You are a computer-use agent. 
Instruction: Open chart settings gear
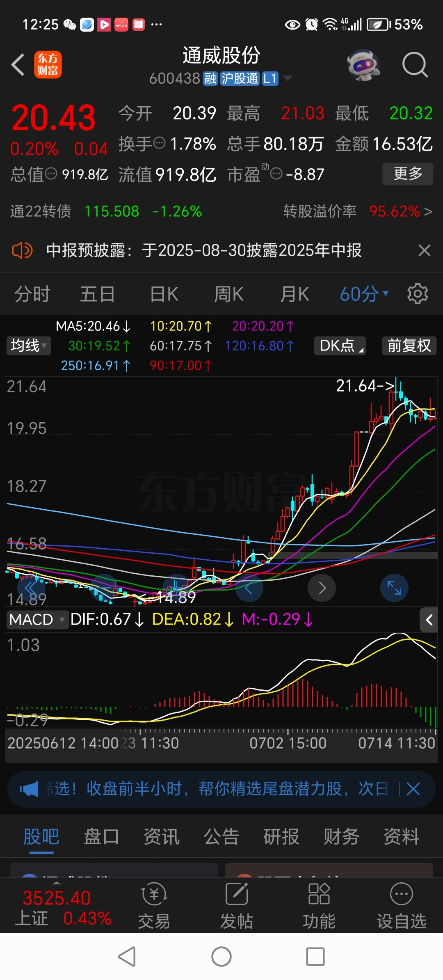point(418,294)
